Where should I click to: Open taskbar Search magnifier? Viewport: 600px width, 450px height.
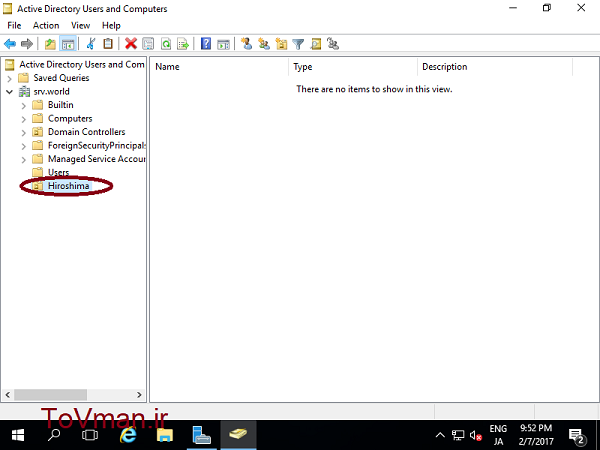(x=54, y=435)
